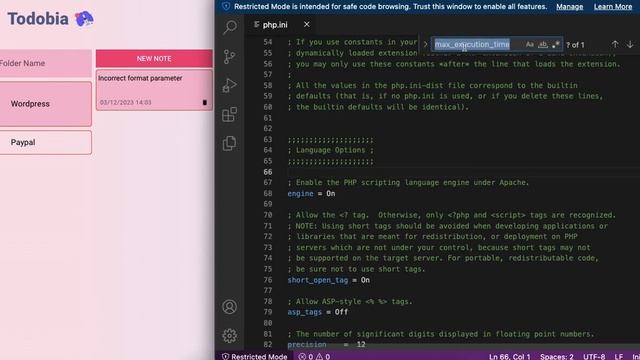Click the 'engine' setting on line 68
640x360 pixels.
300,193
